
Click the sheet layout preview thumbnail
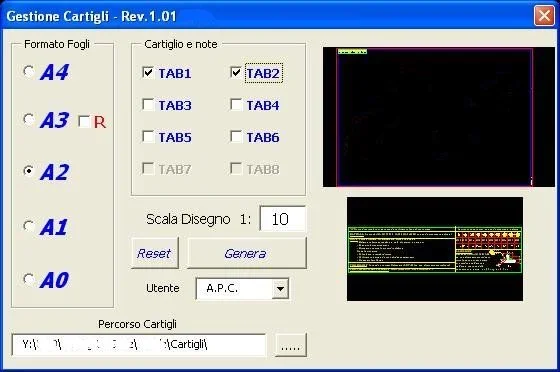[439, 117]
